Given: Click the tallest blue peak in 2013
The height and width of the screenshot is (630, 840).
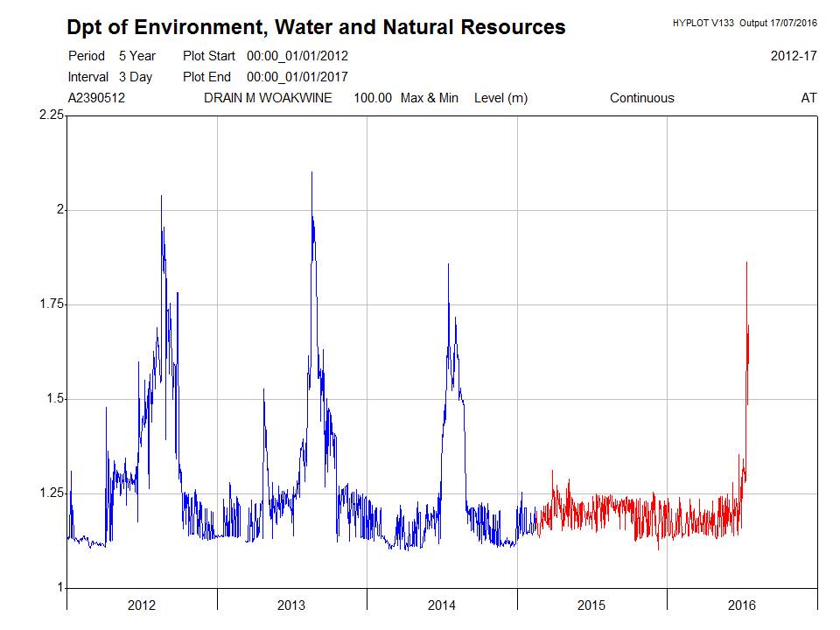Looking at the screenshot, I should click(x=312, y=173).
